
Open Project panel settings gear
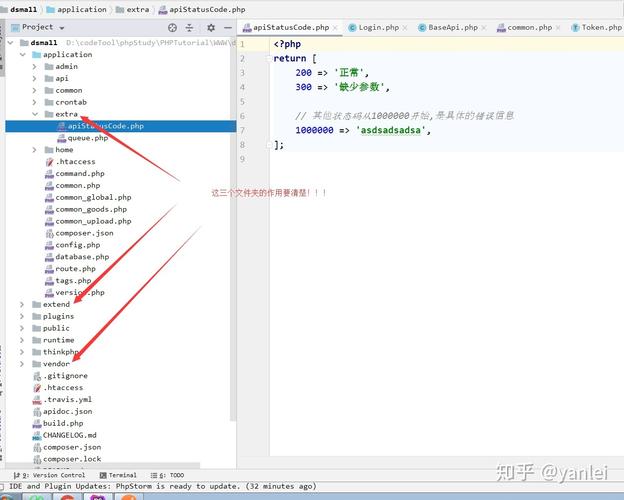211,27
